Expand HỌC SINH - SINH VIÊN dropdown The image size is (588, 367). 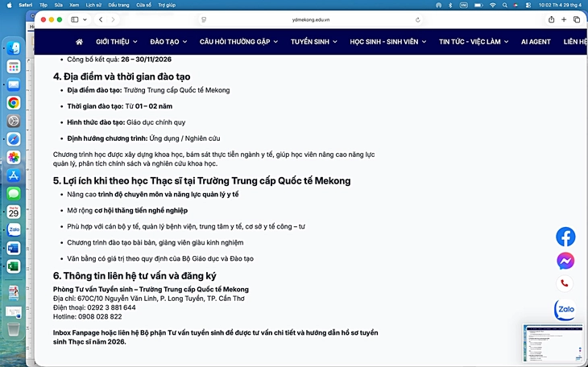tap(388, 42)
